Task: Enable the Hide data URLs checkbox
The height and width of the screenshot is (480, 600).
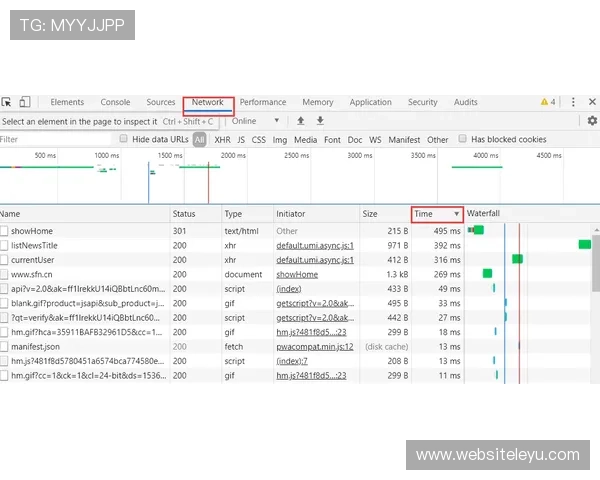Action: coord(124,140)
